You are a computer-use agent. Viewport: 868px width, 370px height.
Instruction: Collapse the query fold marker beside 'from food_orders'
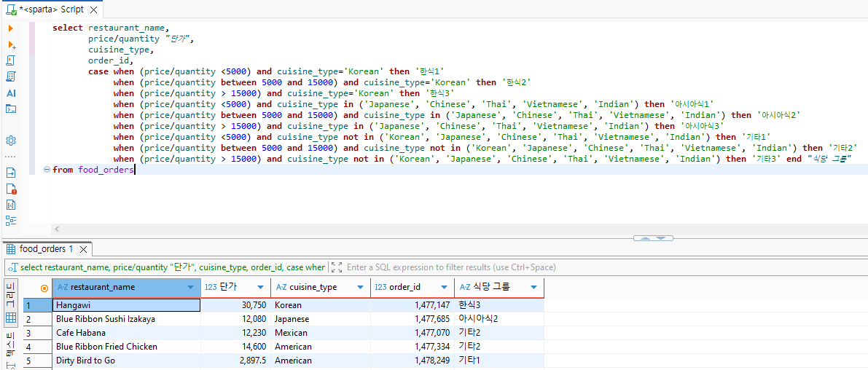[x=47, y=170]
